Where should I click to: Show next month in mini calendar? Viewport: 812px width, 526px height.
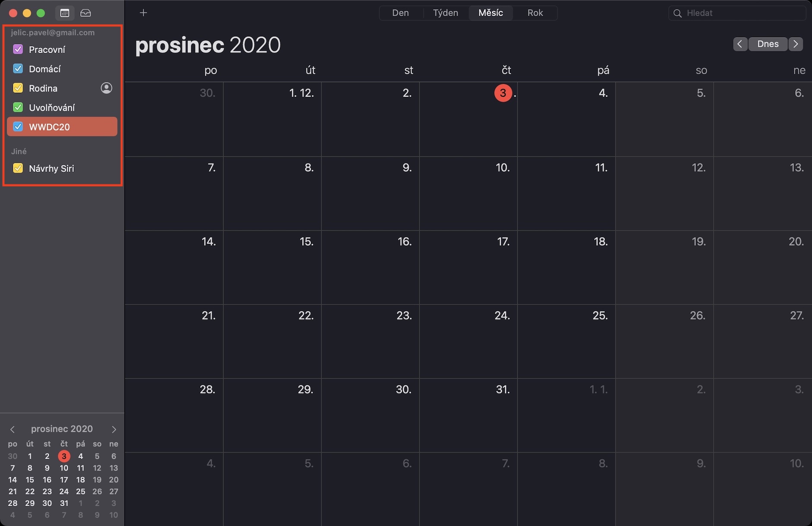point(114,429)
